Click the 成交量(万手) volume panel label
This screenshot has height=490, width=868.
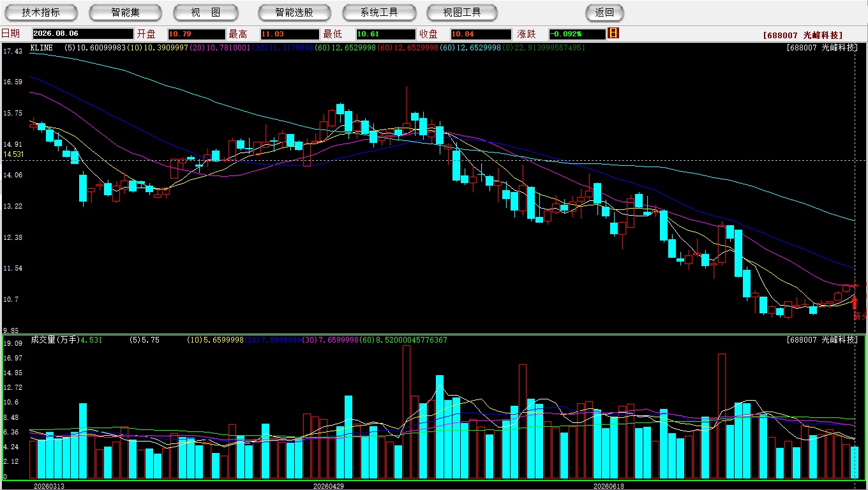point(55,340)
